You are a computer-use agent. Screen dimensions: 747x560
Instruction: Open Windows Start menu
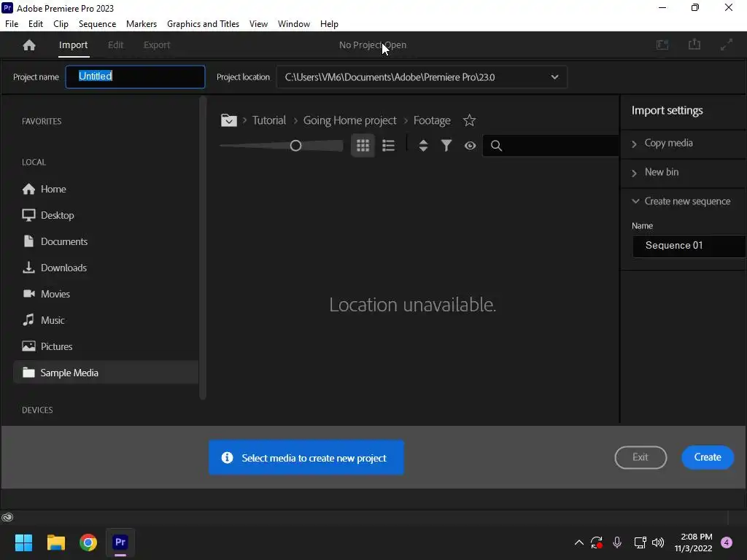23,542
